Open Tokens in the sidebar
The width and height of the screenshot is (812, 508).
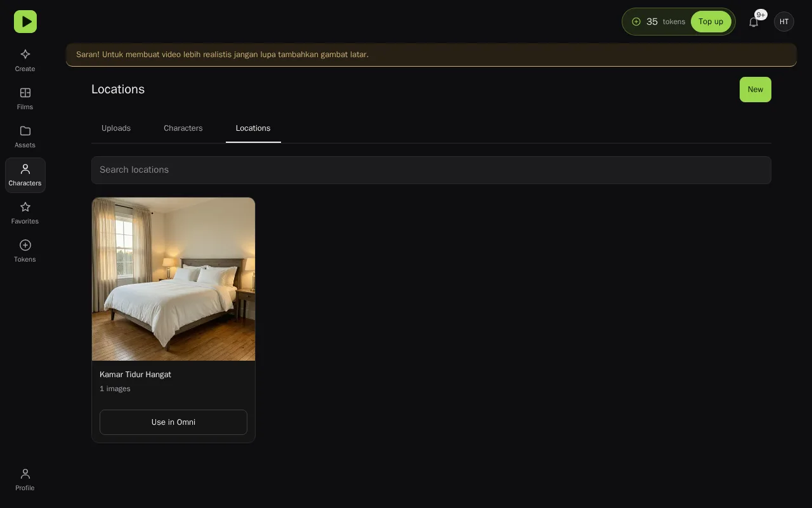(25, 251)
